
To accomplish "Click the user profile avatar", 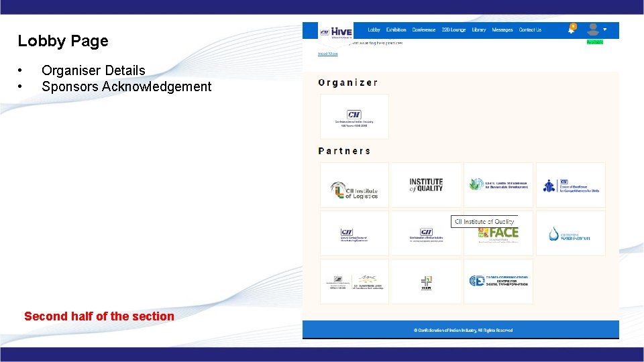I will tap(592, 29).
